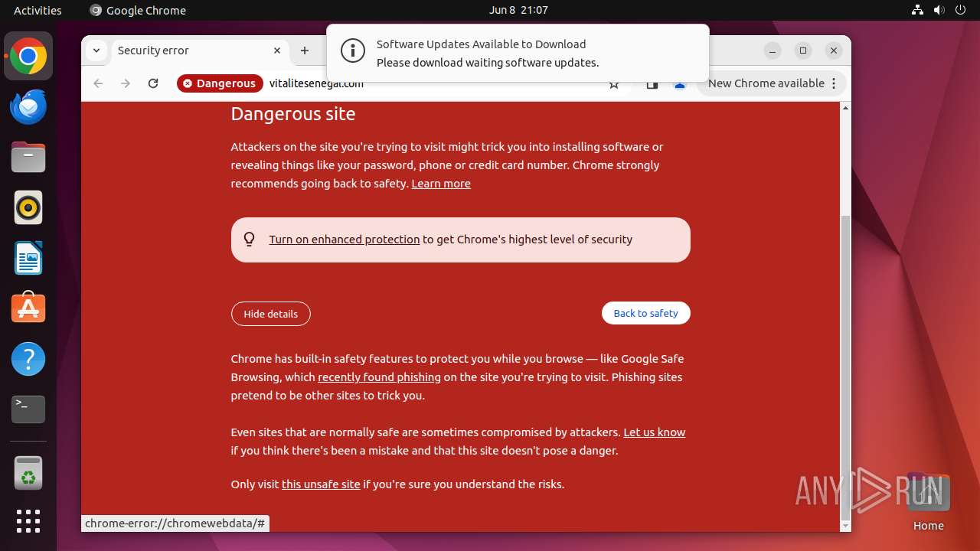Expand the tab search dropdown chevron
980x551 pixels.
click(x=96, y=51)
